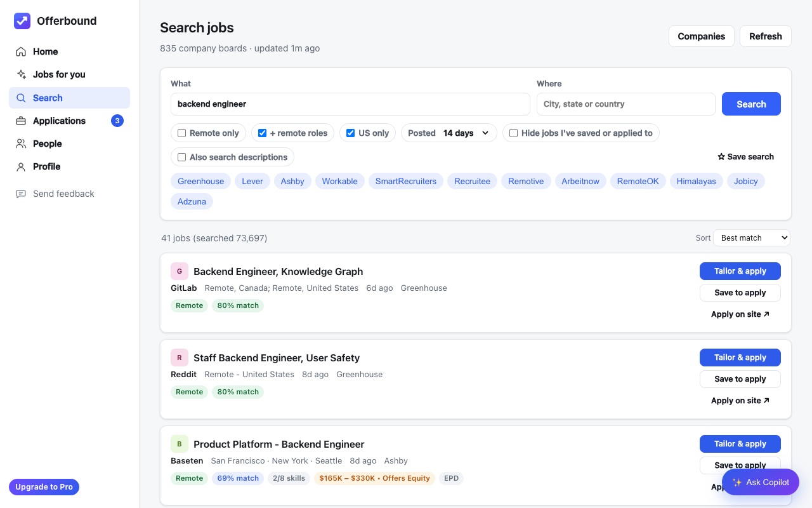The height and width of the screenshot is (508, 812).
Task: Toggle the Remotive source chip
Action: (x=526, y=181)
